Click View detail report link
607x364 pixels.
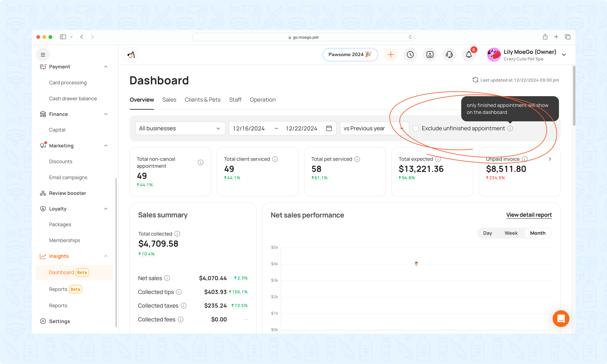tap(529, 215)
